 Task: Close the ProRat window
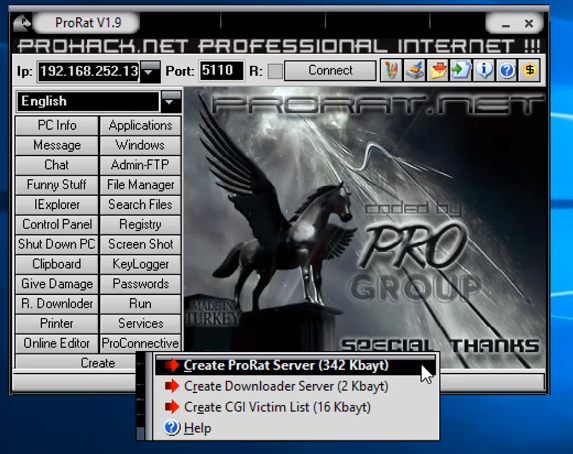528,23
